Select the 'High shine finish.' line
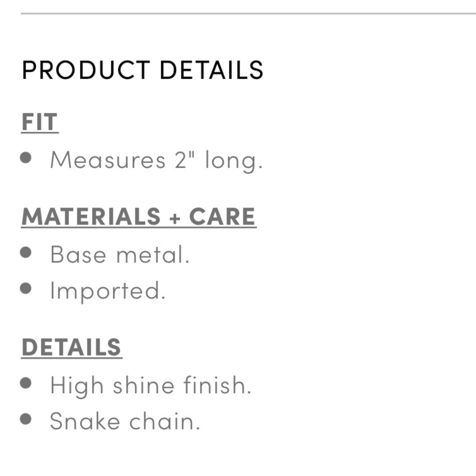 pyautogui.click(x=151, y=386)
